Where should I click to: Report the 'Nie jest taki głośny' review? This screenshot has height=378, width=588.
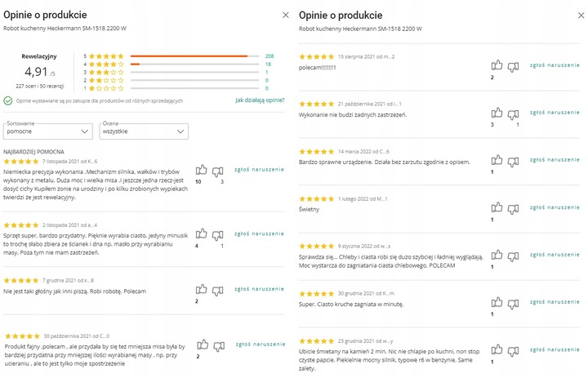click(x=260, y=288)
